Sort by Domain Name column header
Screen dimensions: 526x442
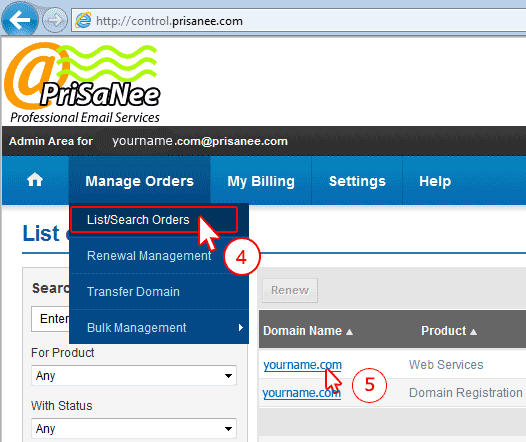[x=308, y=331]
